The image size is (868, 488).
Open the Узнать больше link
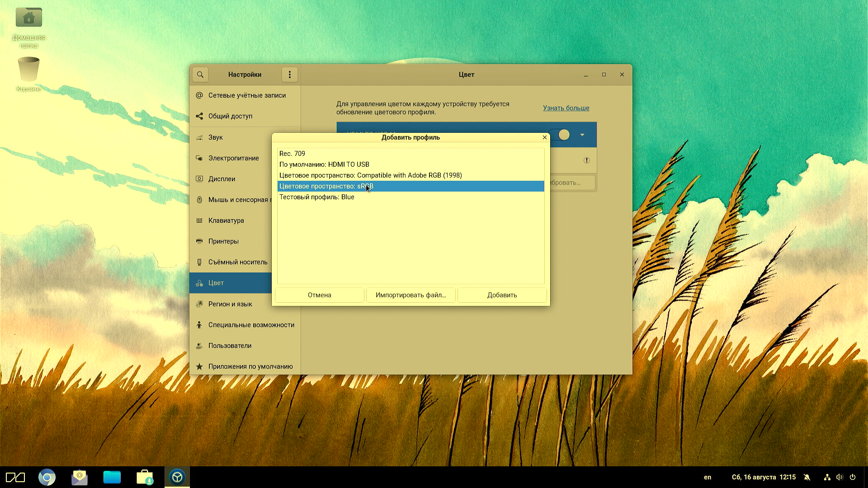(566, 108)
